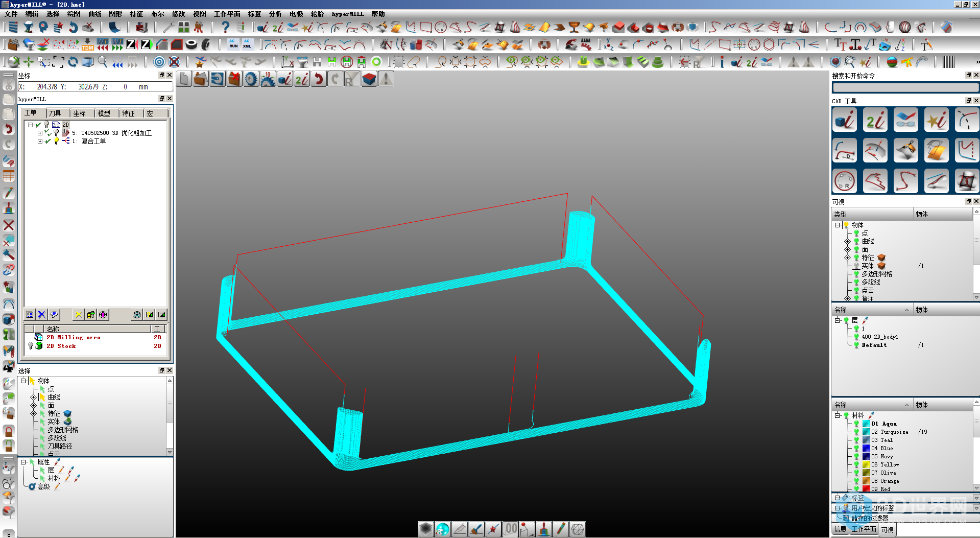
Task: Switch to the 信息 bottom tab
Action: [840, 529]
